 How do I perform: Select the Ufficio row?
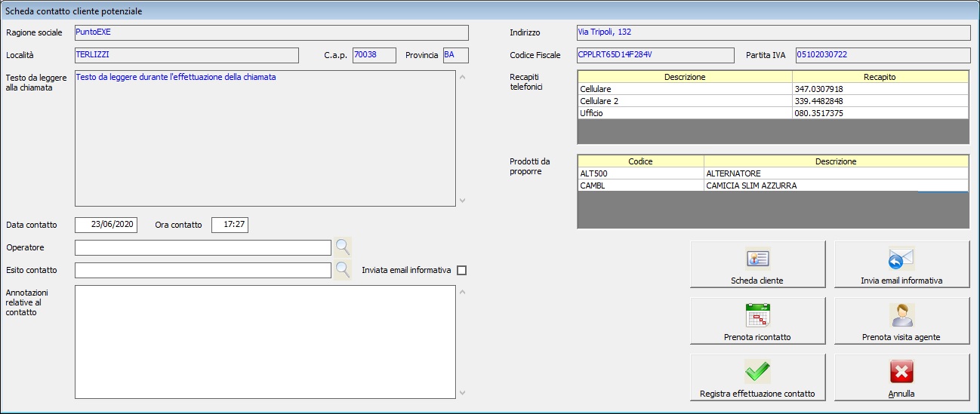point(773,113)
